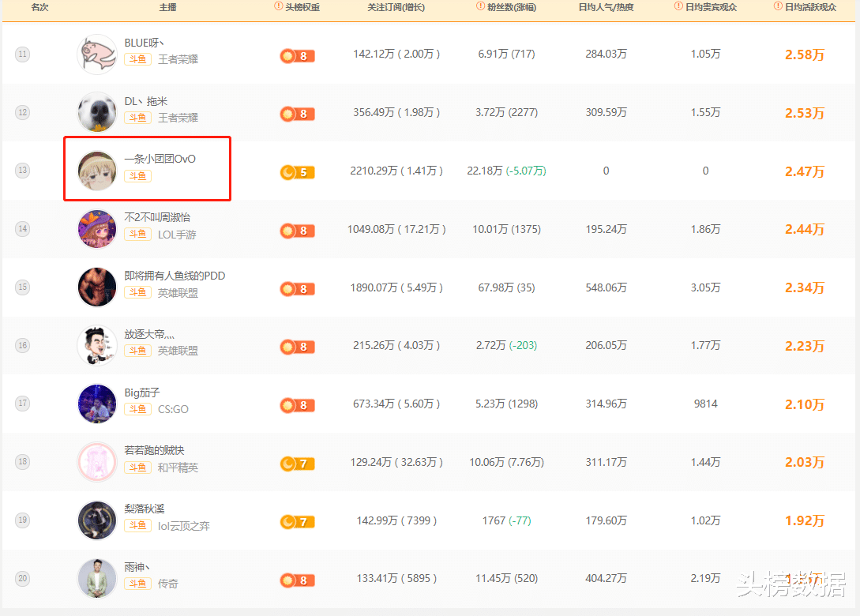860x616 pixels.
Task: Click 斗鱼 platform tag for 一条小团团OvO
Action: pyautogui.click(x=137, y=176)
